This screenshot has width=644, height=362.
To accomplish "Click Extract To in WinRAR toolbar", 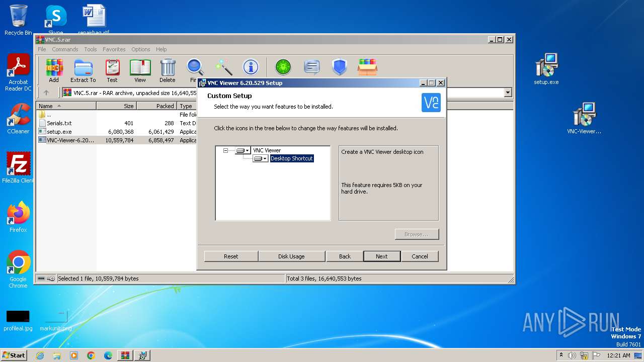I will point(83,70).
